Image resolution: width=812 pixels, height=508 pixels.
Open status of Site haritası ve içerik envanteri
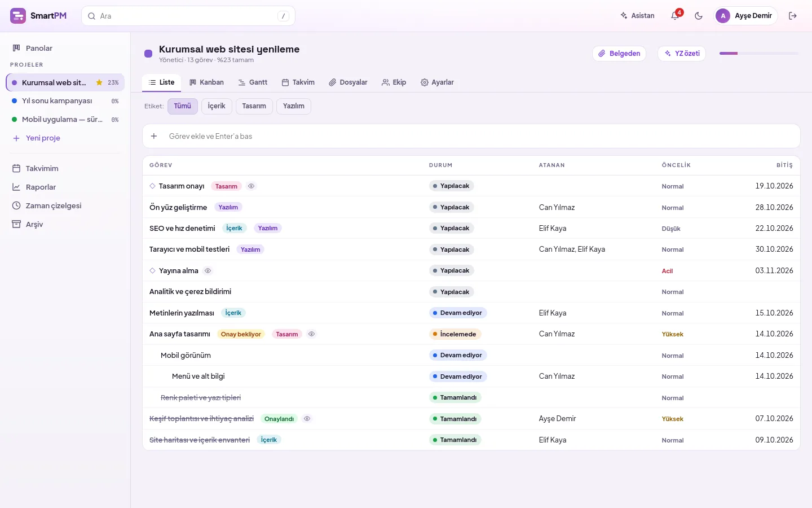[455, 440]
